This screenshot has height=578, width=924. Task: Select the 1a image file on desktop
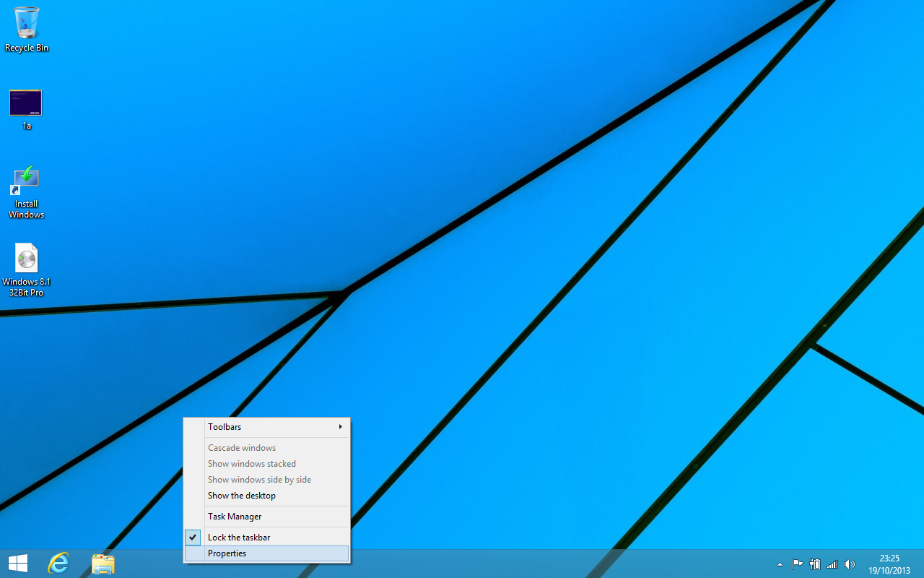[x=26, y=109]
